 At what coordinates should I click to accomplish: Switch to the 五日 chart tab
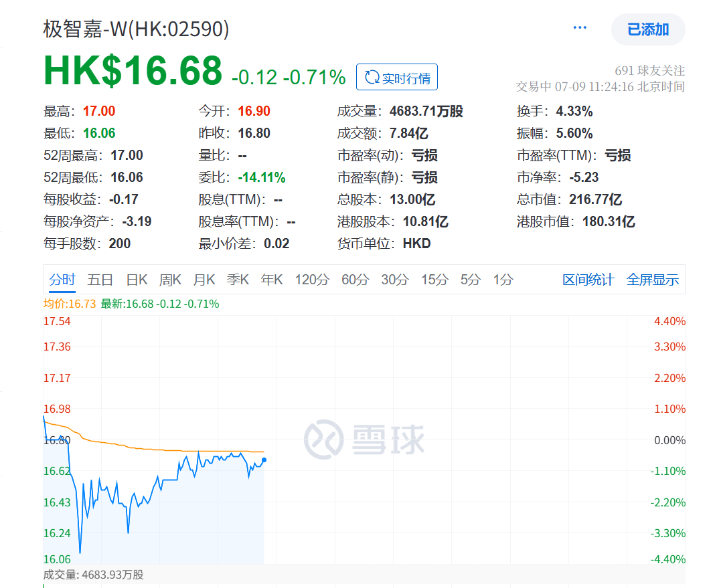coord(100,280)
